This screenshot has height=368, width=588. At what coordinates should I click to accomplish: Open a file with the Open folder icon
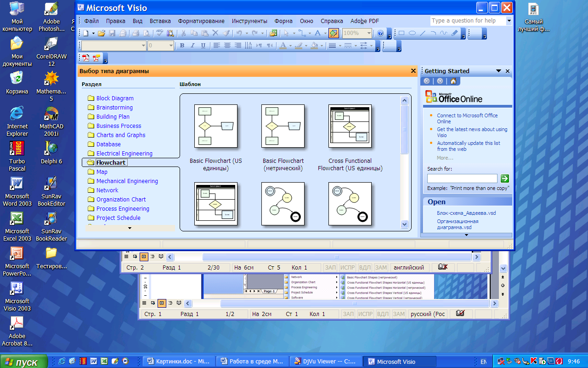[x=102, y=33]
